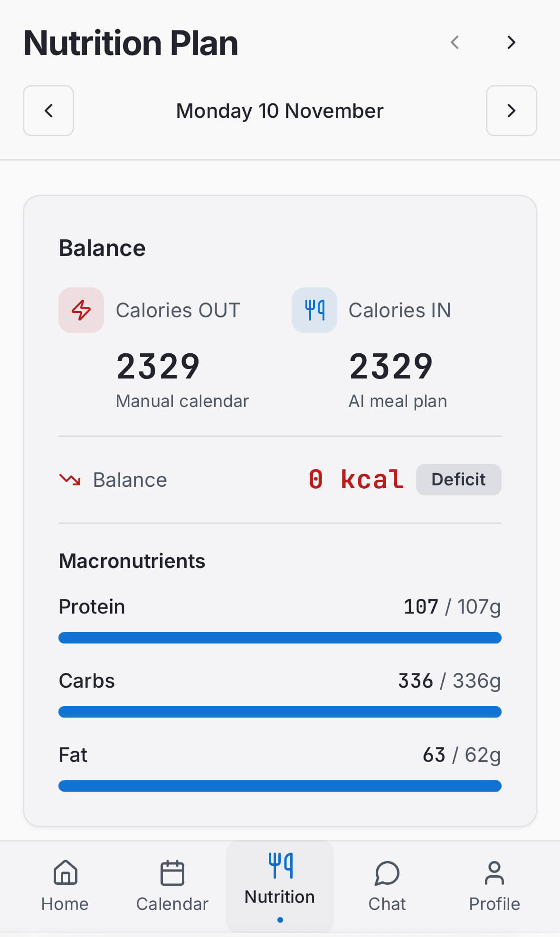The image size is (560, 937).
Task: Click the Deficit badge
Action: (458, 480)
